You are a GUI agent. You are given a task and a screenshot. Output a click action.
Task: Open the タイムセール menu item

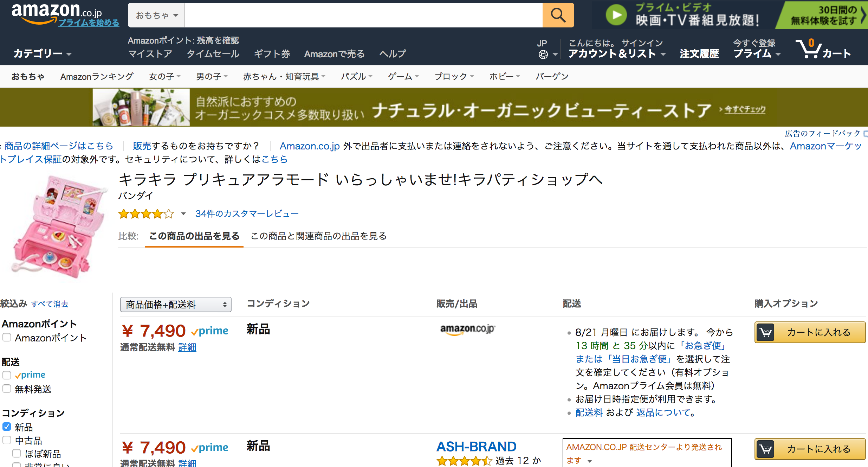213,53
